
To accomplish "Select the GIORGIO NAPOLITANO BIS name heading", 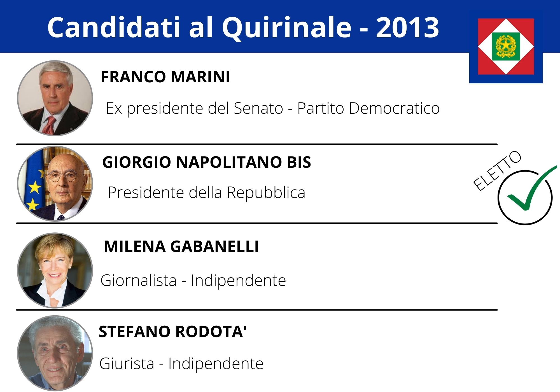I will pyautogui.click(x=207, y=162).
